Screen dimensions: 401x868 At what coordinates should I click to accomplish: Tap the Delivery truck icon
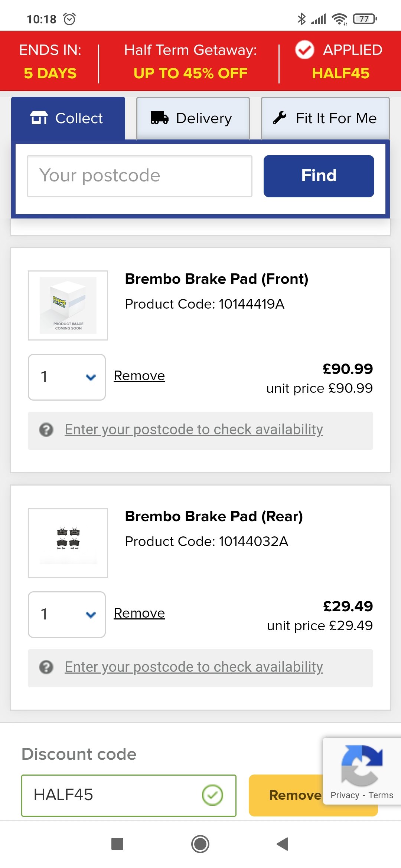[x=159, y=118]
